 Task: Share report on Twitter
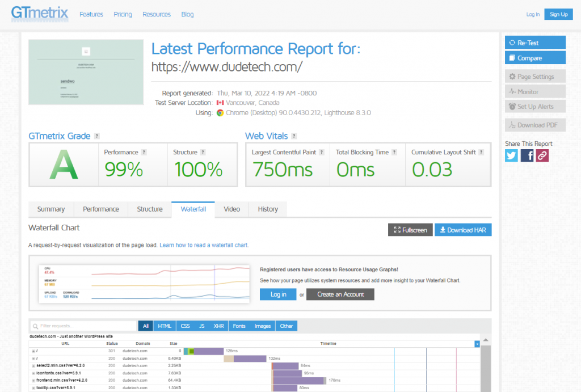click(x=511, y=155)
